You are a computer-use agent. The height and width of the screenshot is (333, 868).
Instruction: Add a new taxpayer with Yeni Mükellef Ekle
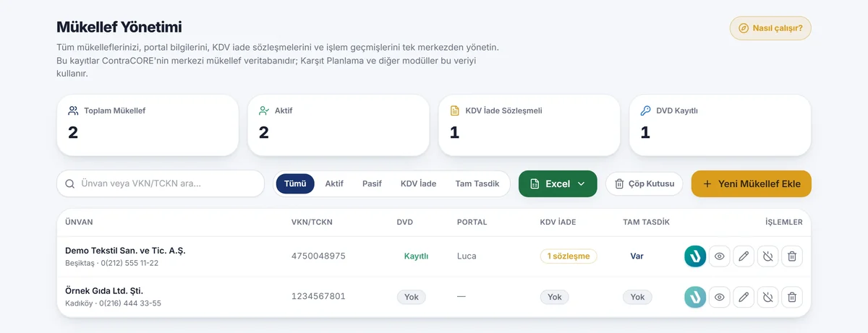click(x=752, y=183)
